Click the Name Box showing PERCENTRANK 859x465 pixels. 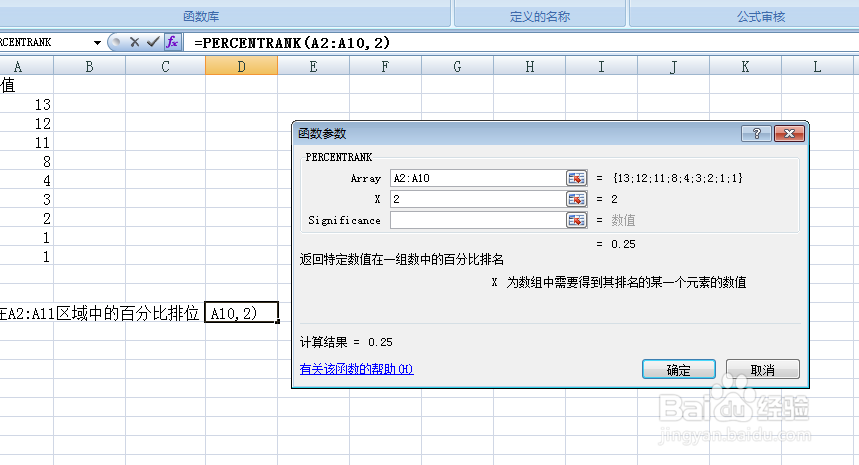tap(44, 42)
